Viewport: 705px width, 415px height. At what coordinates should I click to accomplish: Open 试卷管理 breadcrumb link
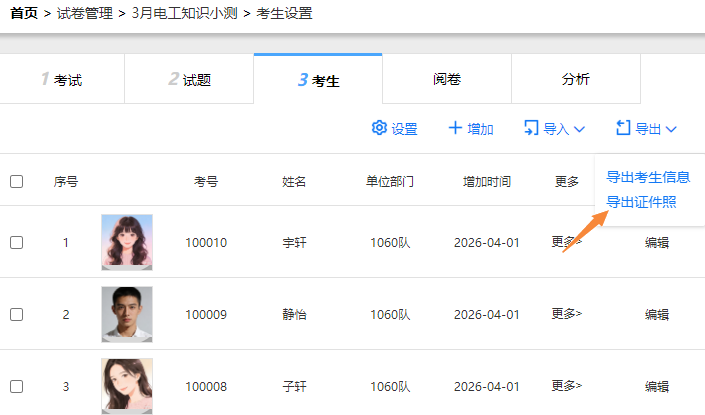click(x=85, y=13)
